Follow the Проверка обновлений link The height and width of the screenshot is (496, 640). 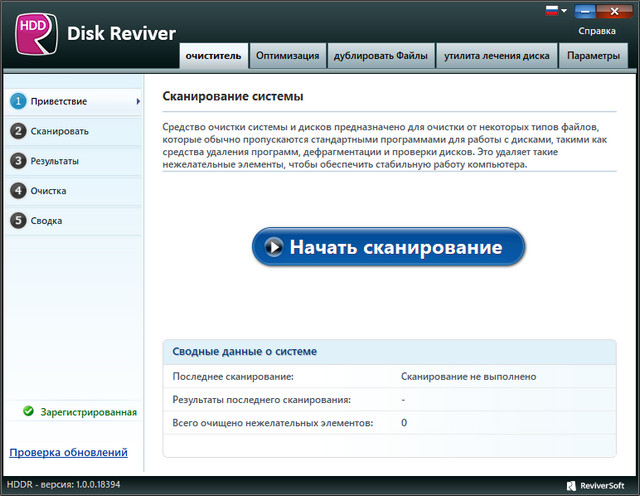(68, 453)
